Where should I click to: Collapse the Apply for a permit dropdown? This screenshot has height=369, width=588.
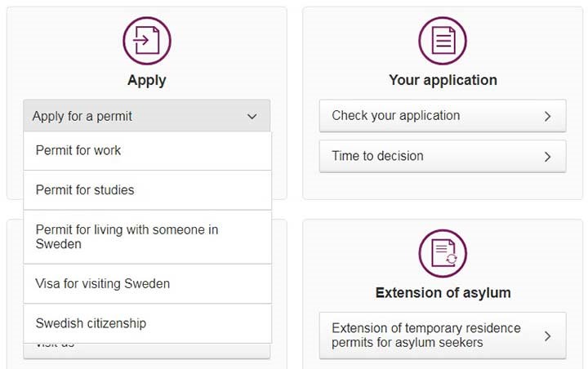pos(147,116)
